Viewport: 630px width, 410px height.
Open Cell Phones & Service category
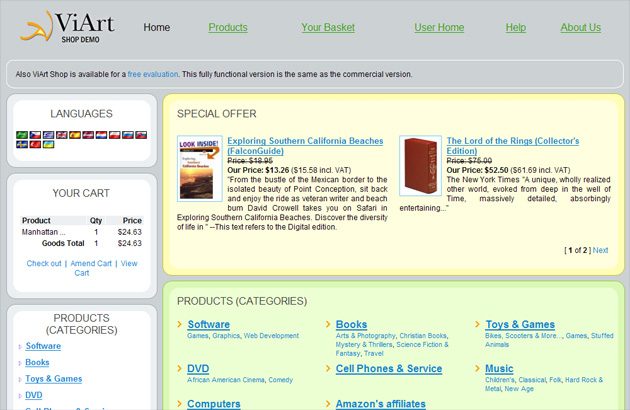click(x=389, y=369)
